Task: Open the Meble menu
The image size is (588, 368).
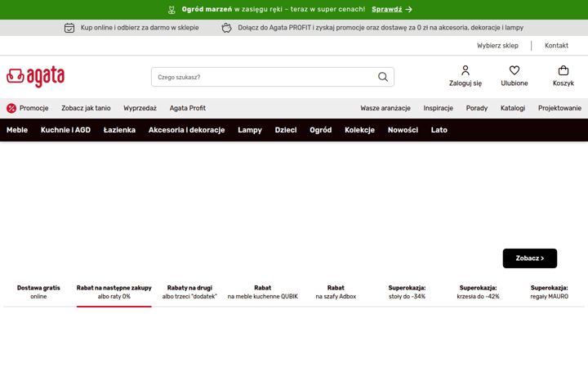Action: click(x=17, y=130)
